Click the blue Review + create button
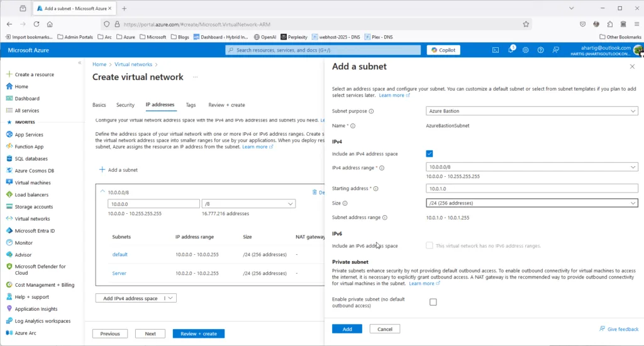This screenshot has height=346, width=644. pyautogui.click(x=199, y=333)
